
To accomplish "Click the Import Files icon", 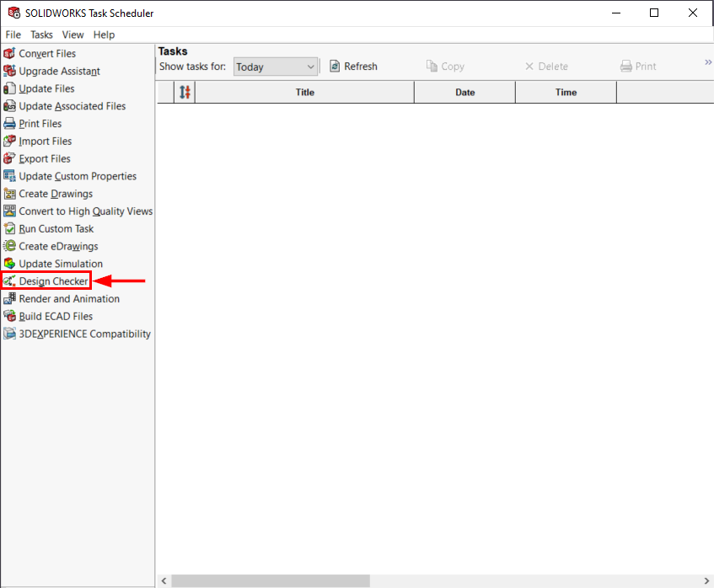I will (9, 142).
